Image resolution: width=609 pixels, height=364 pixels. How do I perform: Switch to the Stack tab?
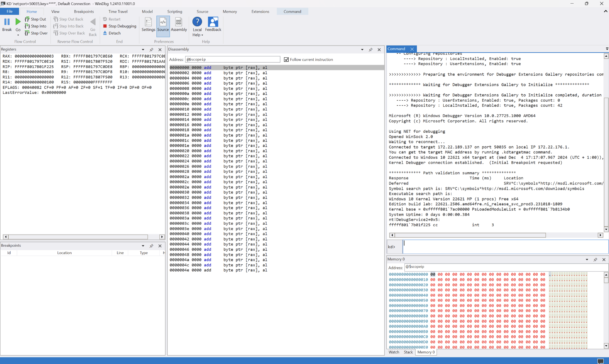408,352
